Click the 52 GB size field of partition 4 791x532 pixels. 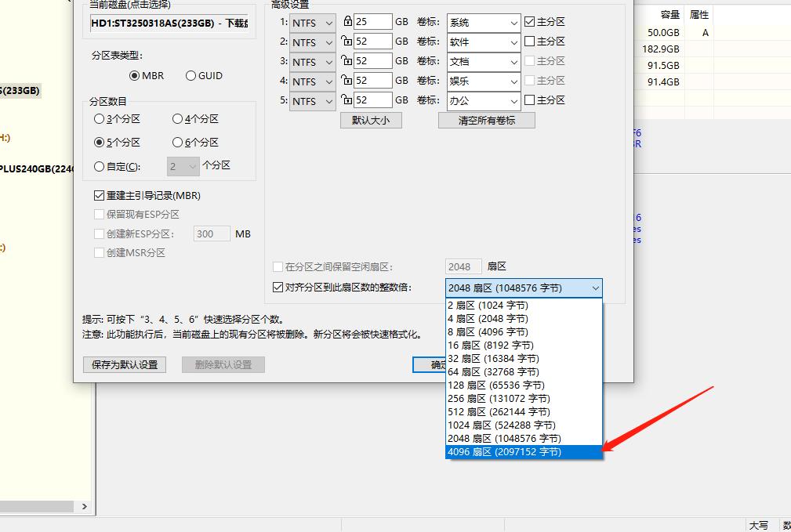[x=374, y=81]
